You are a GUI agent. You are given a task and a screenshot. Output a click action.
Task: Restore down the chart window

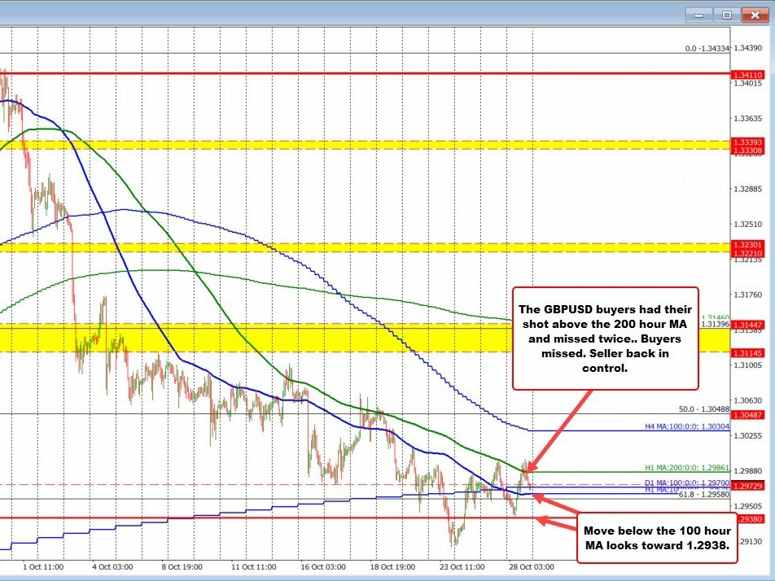pyautogui.click(x=727, y=15)
